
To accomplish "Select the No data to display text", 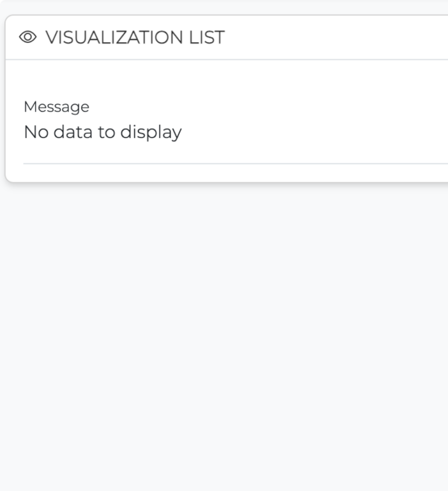I will coord(103,132).
